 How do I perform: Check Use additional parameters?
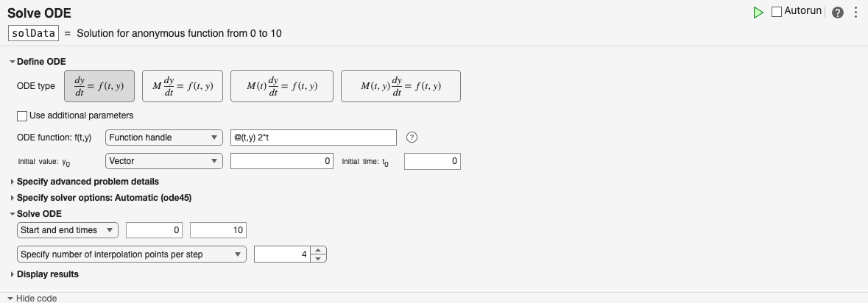[22, 115]
